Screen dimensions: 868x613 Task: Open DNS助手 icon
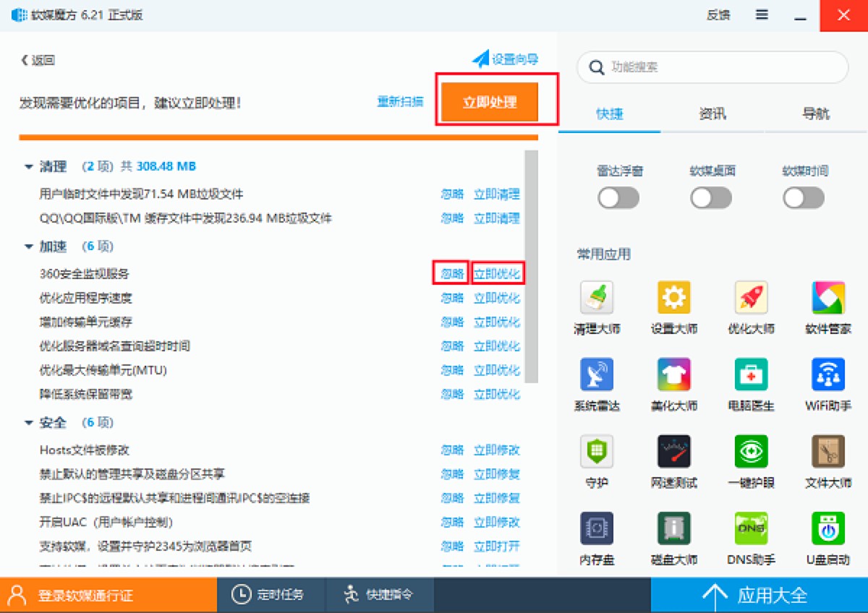pos(751,528)
